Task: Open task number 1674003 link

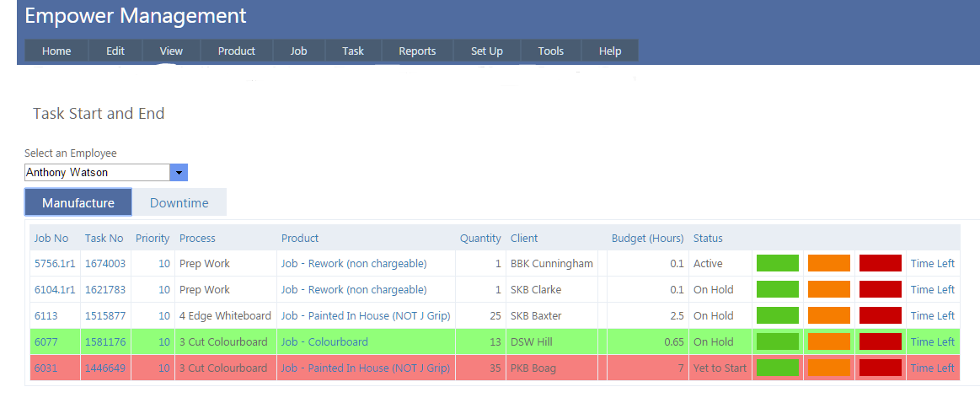Action: coord(104,263)
